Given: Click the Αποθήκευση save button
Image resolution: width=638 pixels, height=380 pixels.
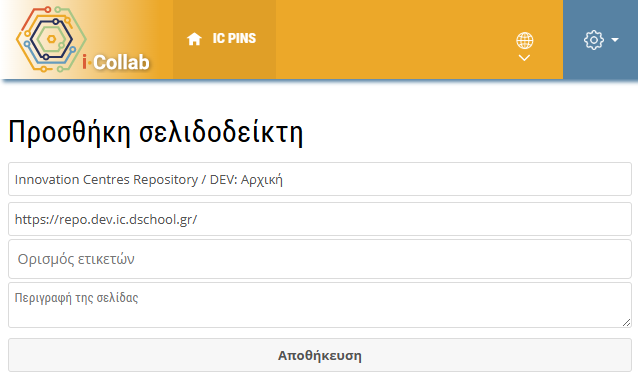Looking at the screenshot, I should (x=320, y=355).
